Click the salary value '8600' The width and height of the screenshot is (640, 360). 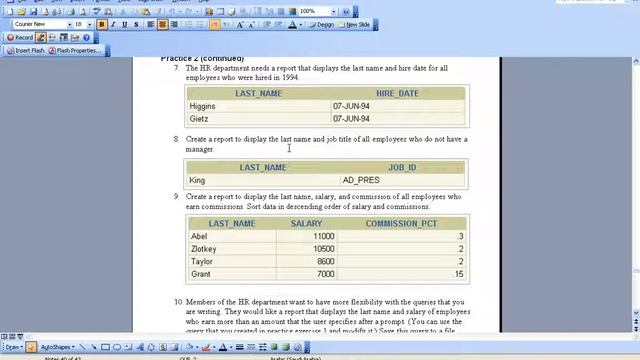326,262
